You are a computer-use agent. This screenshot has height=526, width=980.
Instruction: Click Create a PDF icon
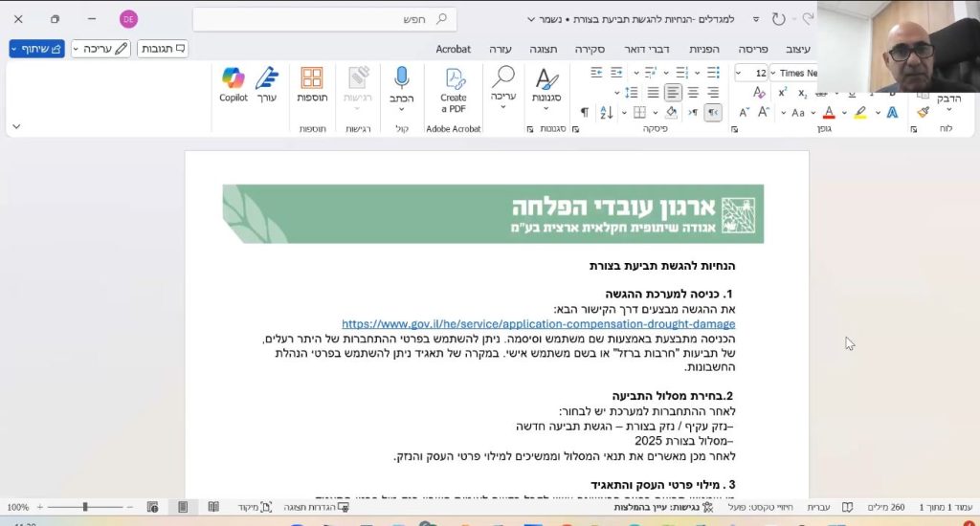coord(454,84)
